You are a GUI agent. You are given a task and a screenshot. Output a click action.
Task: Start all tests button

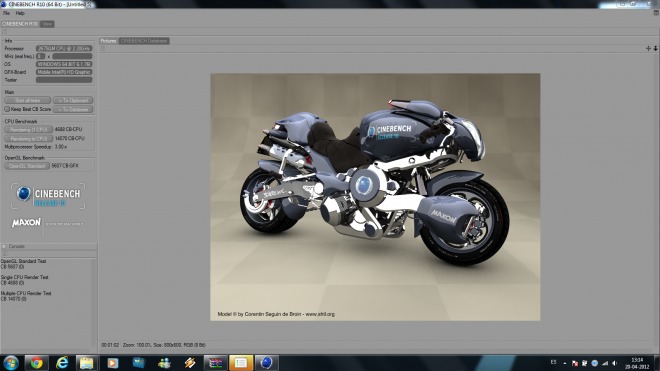coord(28,100)
